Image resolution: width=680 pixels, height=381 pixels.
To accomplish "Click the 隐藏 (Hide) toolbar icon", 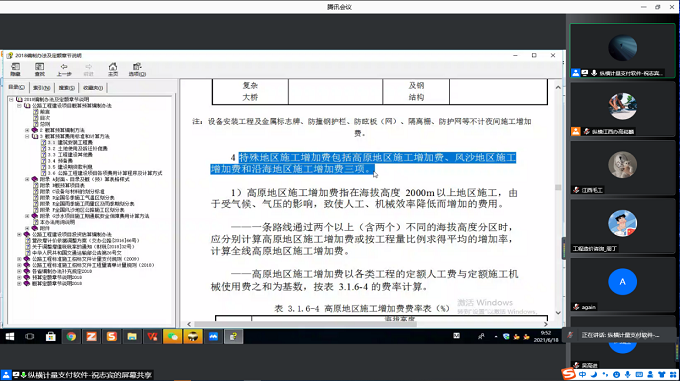I will tap(15, 68).
